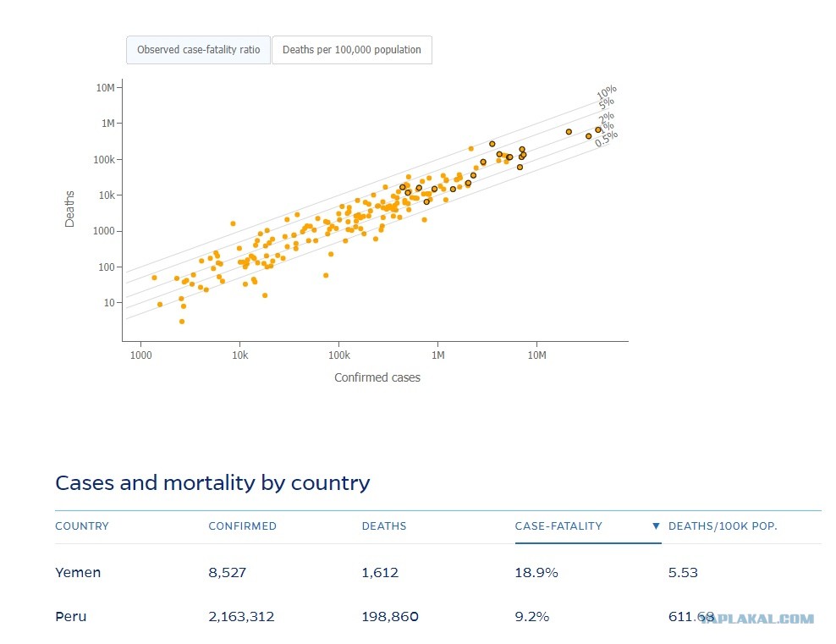Click the 0.5% reference line label
Screen dimensions: 836x644
coord(607,139)
